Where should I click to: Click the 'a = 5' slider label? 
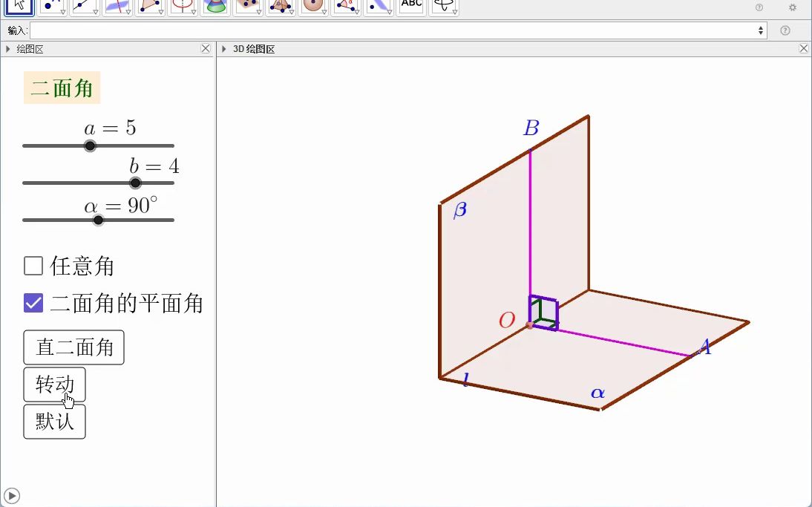pyautogui.click(x=111, y=128)
